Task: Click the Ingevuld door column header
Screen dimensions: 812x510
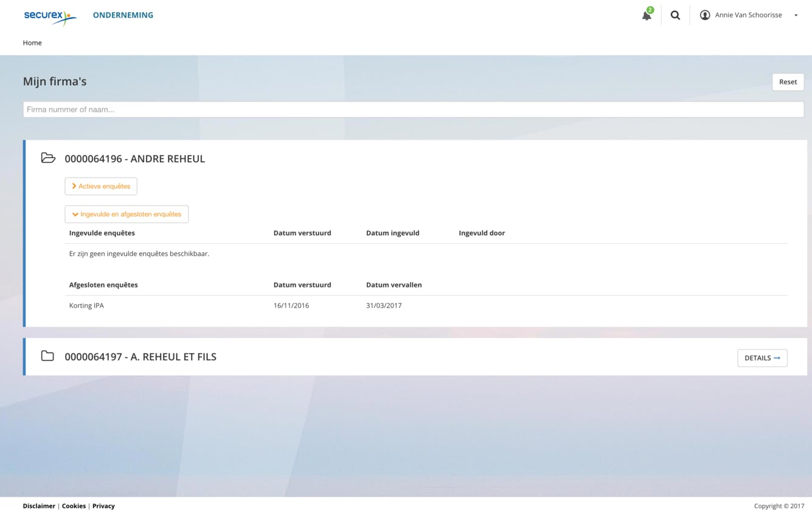Action: [482, 233]
